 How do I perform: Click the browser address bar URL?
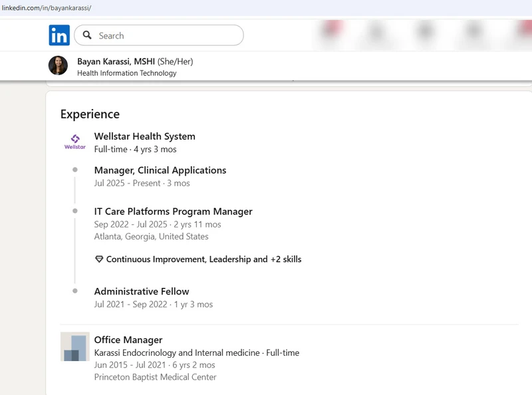click(47, 8)
